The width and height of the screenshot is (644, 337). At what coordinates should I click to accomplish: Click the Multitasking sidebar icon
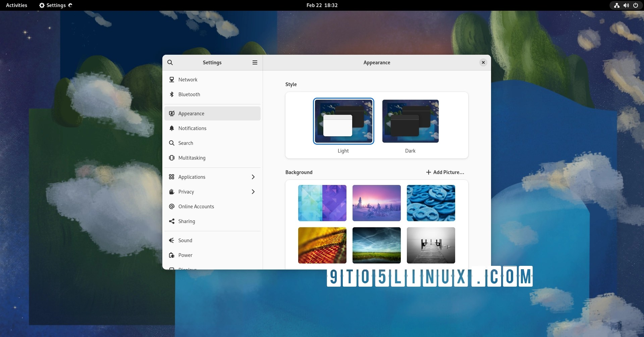[x=172, y=158]
